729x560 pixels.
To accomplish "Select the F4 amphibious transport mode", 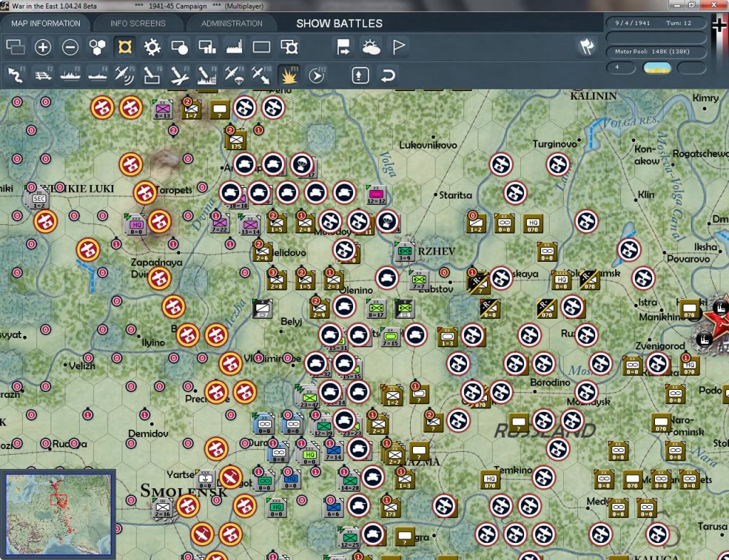I will coord(98,75).
